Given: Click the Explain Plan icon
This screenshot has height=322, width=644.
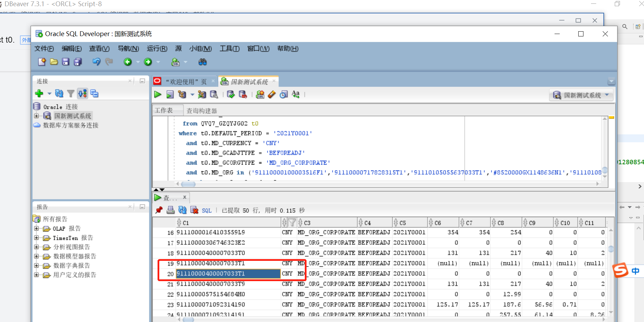Looking at the screenshot, I should (182, 94).
